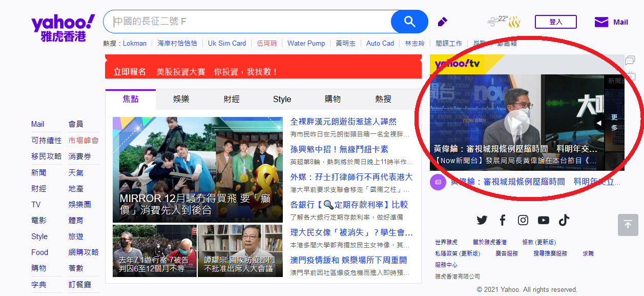This screenshot has width=644, height=296.
Task: Open footer 服務中心 link
Action: (446, 265)
